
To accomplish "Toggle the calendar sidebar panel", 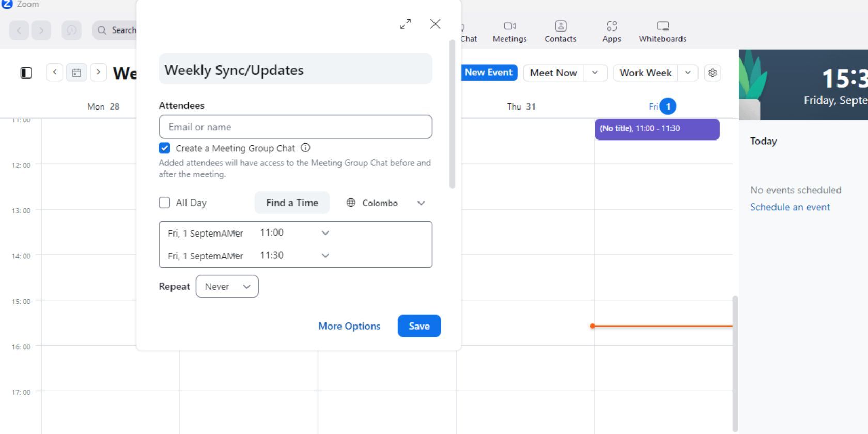I will click(26, 73).
